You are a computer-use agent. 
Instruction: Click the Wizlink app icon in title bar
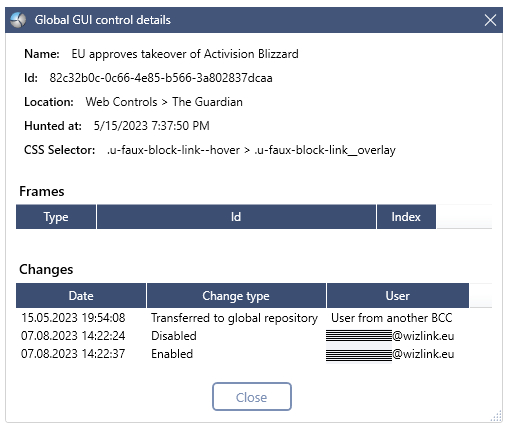18,20
